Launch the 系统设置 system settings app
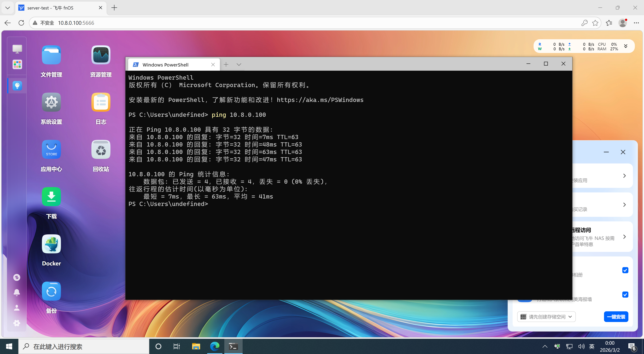Viewport: 644px width, 354px height. tap(51, 102)
